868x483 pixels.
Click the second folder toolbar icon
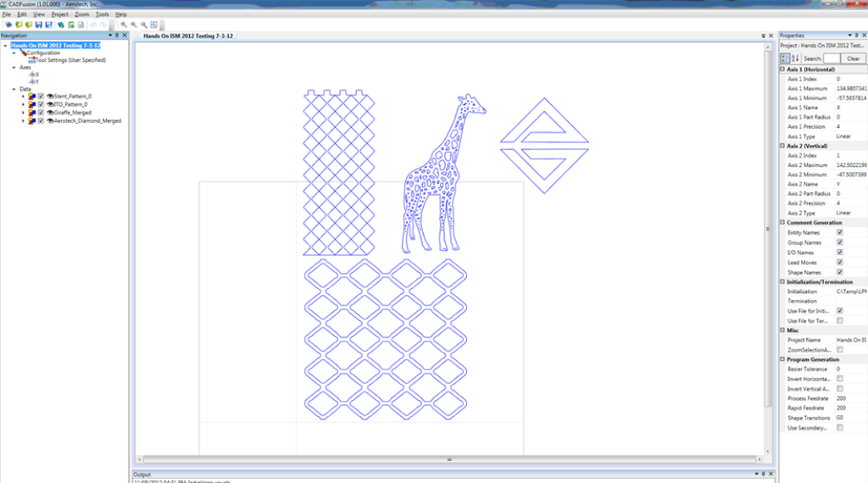(x=29, y=25)
